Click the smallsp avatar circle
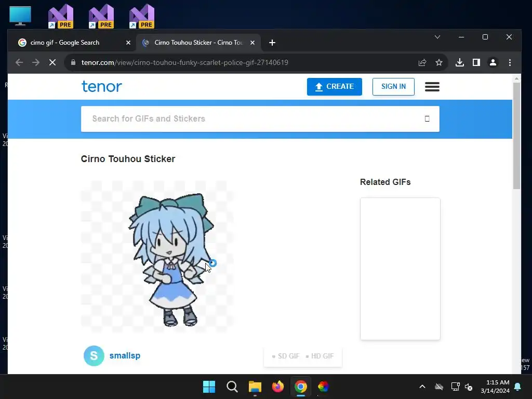The height and width of the screenshot is (399, 532). pos(94,355)
